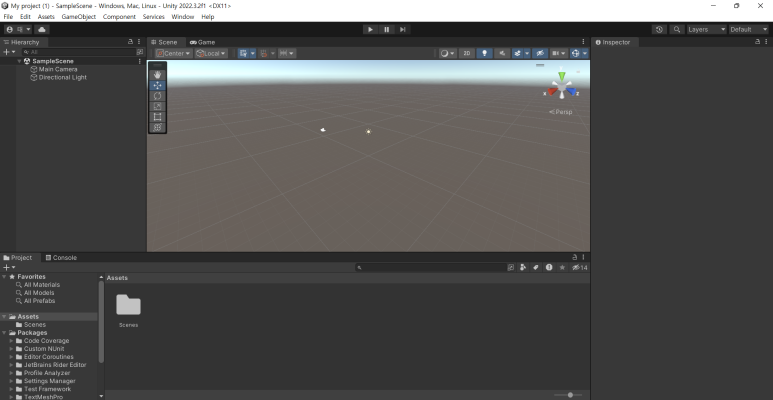Open the Gizmos dropdown arrow
Screen dimensions: 773x400
coord(585,53)
